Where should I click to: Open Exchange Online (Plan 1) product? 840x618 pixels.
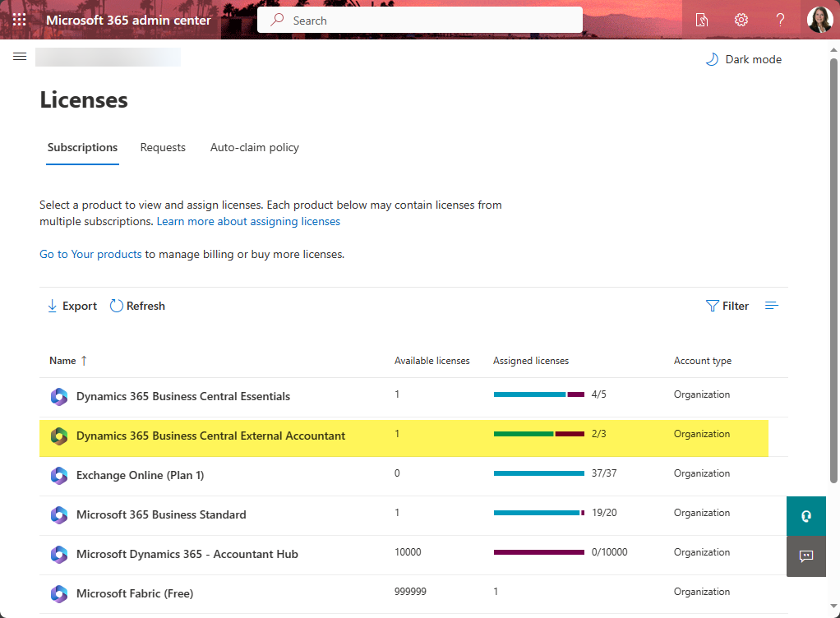click(140, 475)
